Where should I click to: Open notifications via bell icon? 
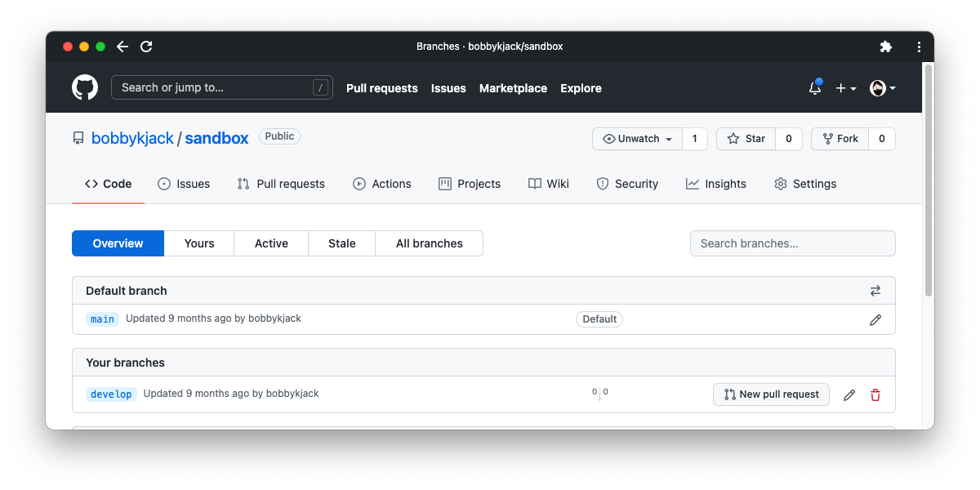pyautogui.click(x=814, y=87)
